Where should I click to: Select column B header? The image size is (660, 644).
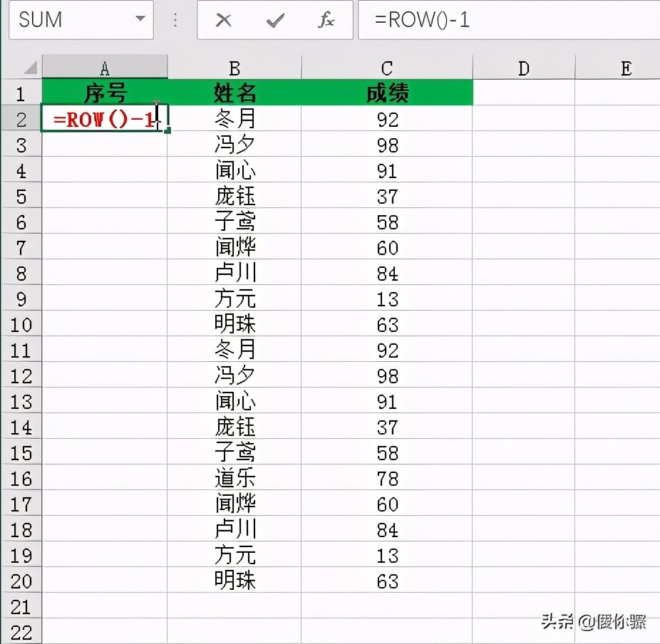tap(234, 67)
